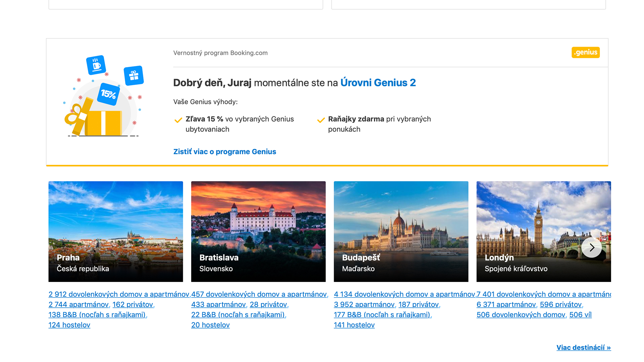Click the Vaše Genius výhody label
Viewport: 644px width, 362px height.
point(205,102)
